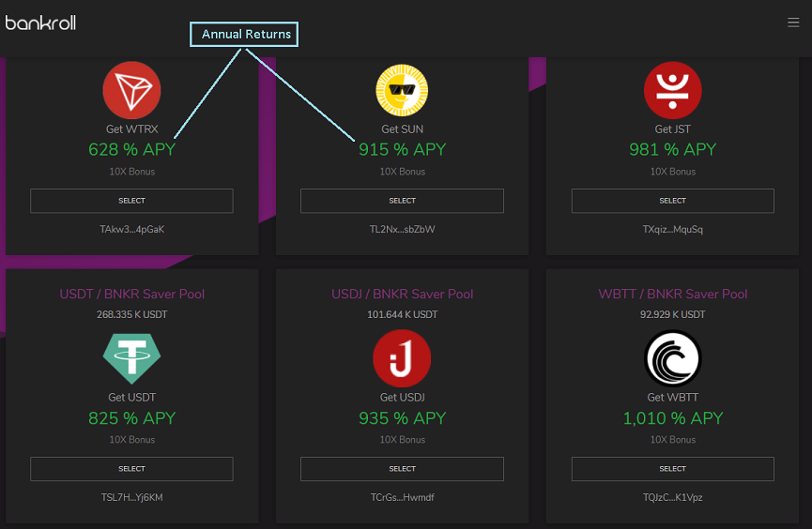
Task: Select the Get SUN pool
Action: 402,201
